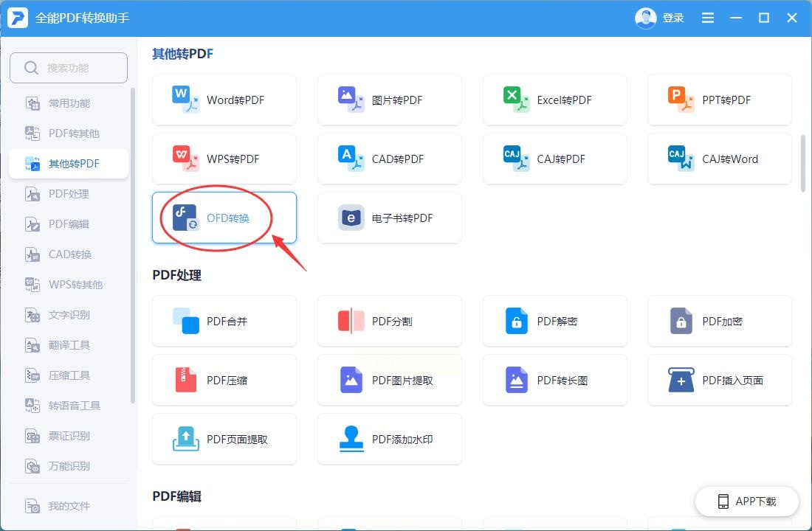Open 转语音工具 sidebar item
The image size is (812, 531).
coord(69,405)
